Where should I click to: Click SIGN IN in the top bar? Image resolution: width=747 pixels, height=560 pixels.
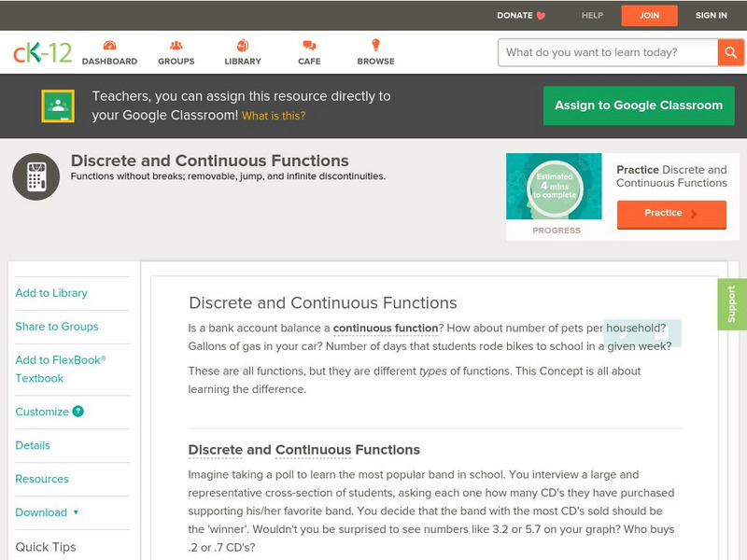click(x=711, y=15)
